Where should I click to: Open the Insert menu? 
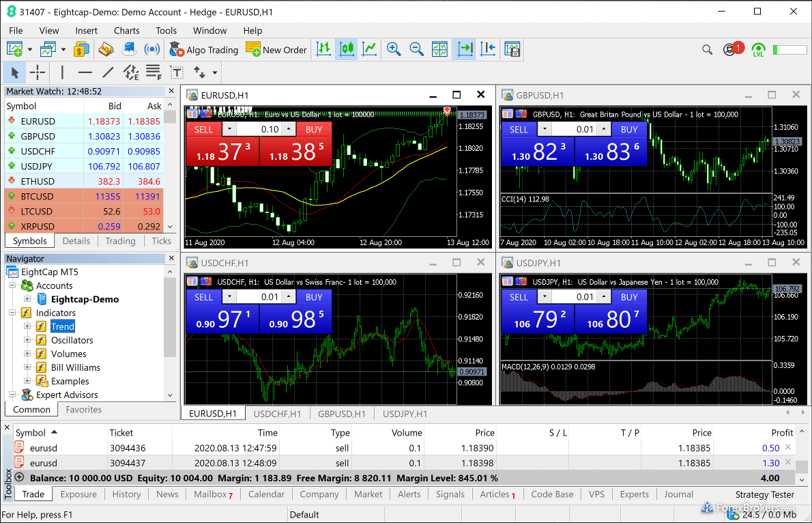coord(86,31)
